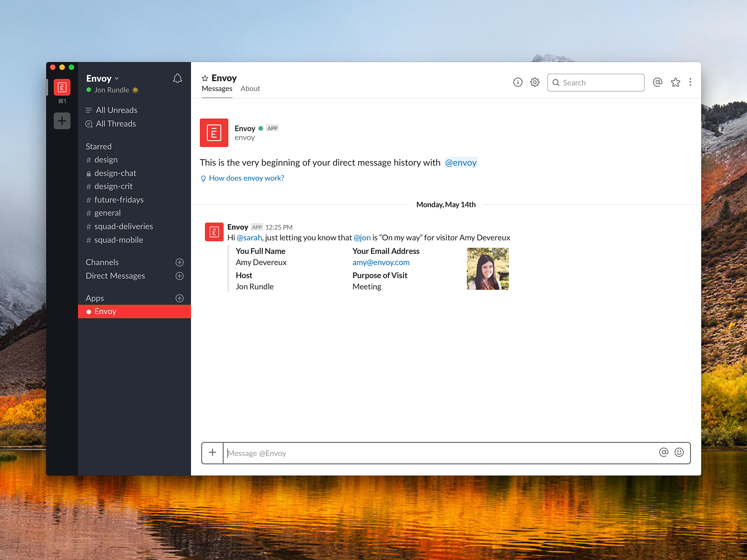Click the Starred section heading
The image size is (747, 560).
coord(99,147)
